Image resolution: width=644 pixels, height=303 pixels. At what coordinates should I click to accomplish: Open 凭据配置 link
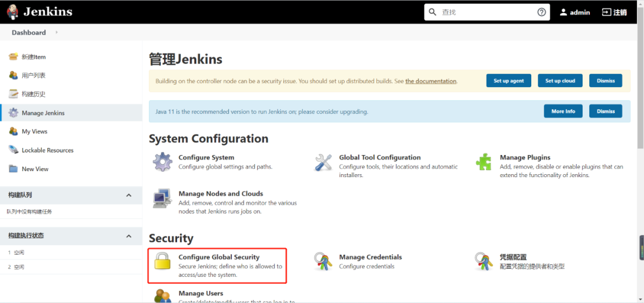tap(513, 257)
